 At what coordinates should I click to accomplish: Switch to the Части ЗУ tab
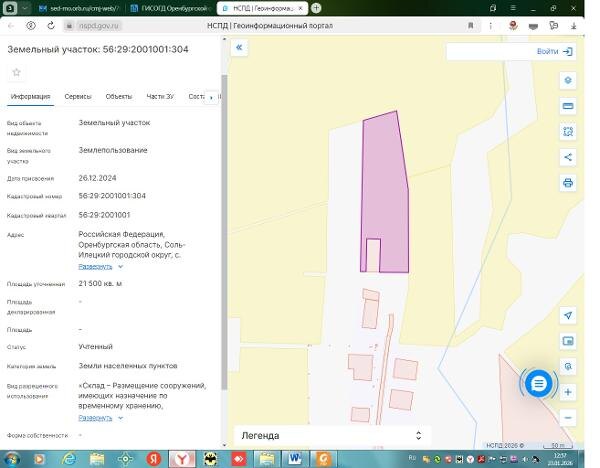click(160, 96)
